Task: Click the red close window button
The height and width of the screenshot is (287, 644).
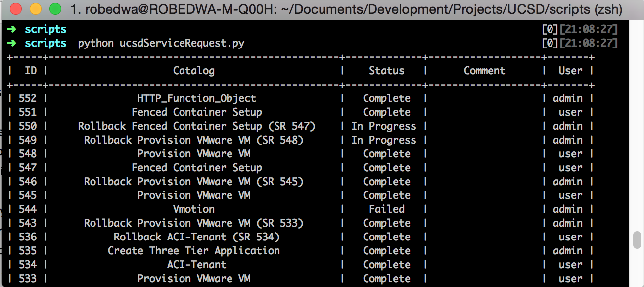Action: coord(16,9)
